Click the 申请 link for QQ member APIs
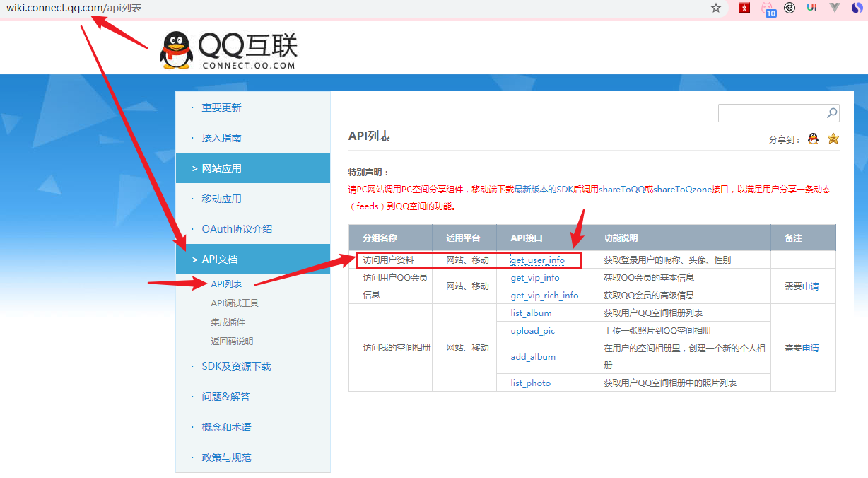This screenshot has height=478, width=868. pyautogui.click(x=810, y=286)
